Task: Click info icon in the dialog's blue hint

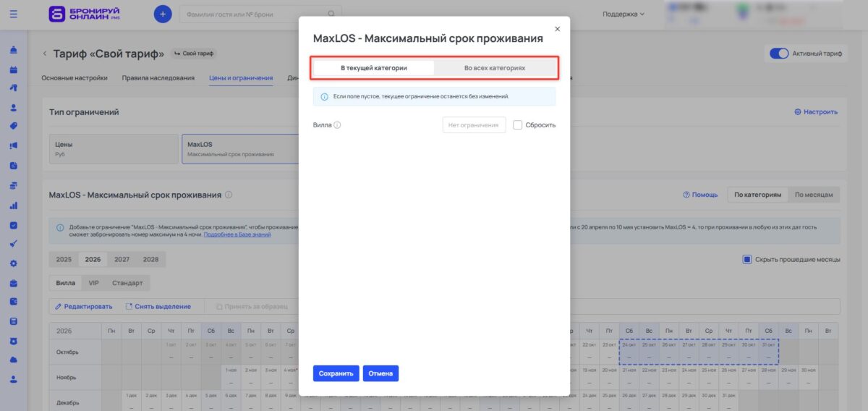Action: coord(325,96)
